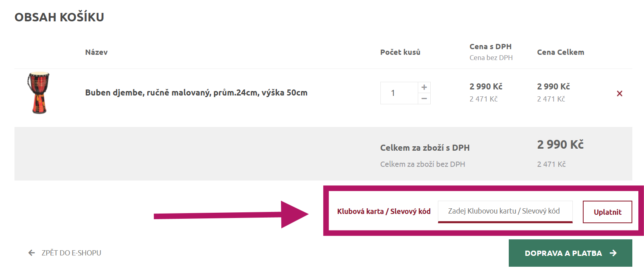The image size is (644, 276).
Task: Click the Počet kusů column header
Action: [400, 52]
